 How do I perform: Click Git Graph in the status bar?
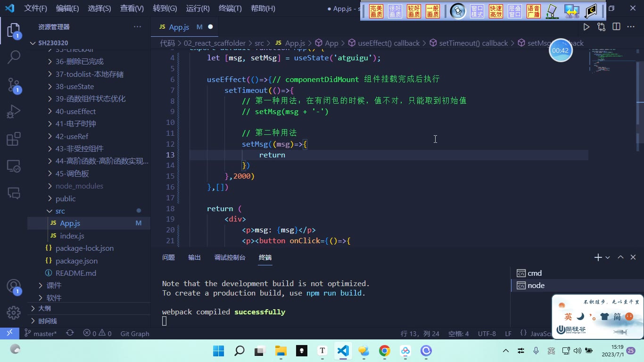click(135, 333)
